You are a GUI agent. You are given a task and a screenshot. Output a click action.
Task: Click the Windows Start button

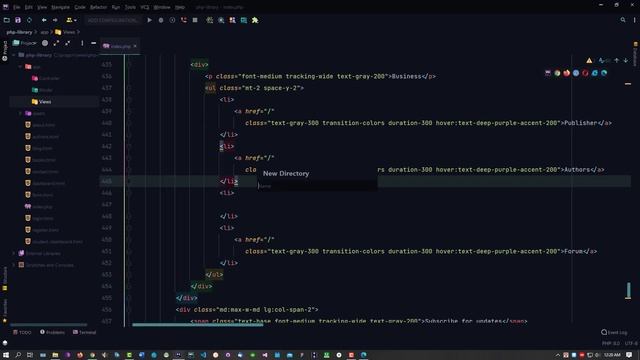click(x=6, y=355)
